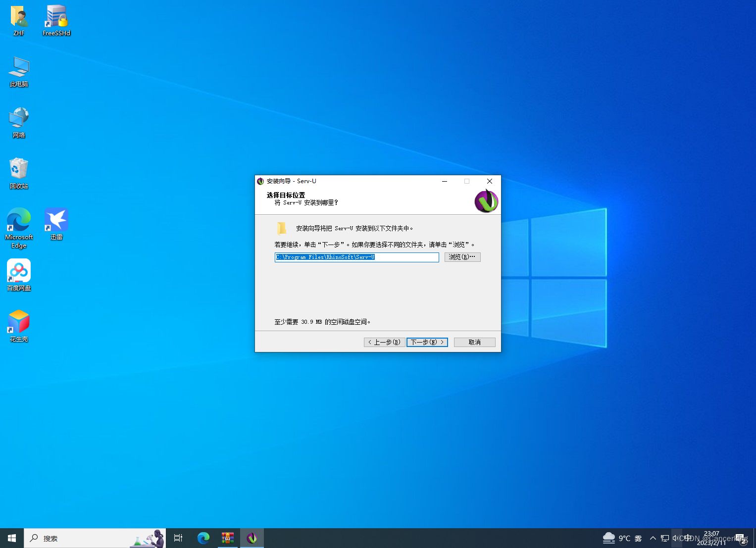This screenshot has width=756, height=548.
Task: Open the network status tray icon
Action: tap(665, 538)
